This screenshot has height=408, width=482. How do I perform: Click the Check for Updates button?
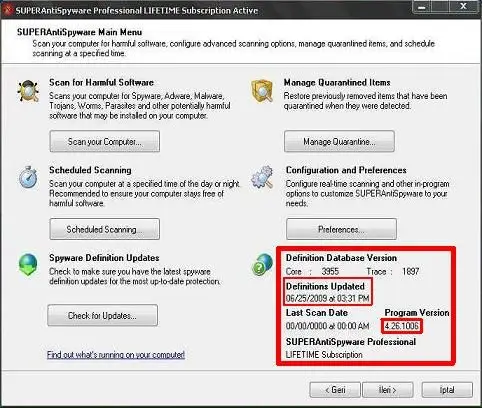click(x=103, y=315)
